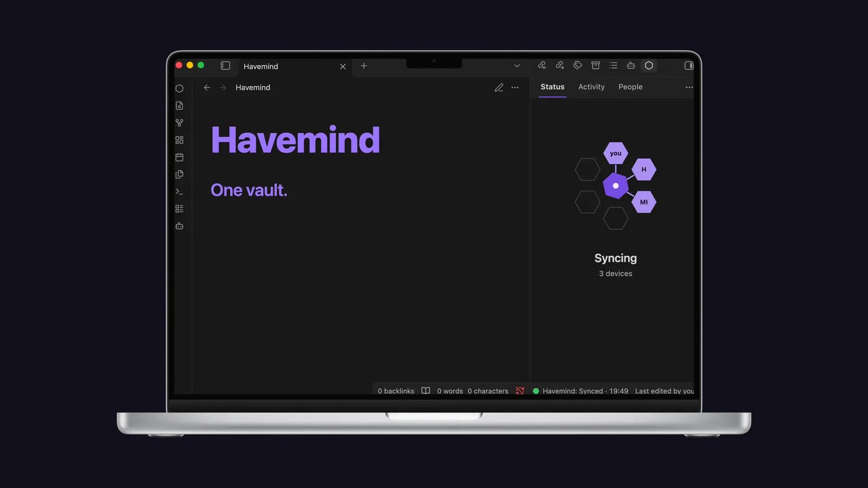This screenshot has width=868, height=488.
Task: Click '0 words' in status bar
Action: point(450,391)
